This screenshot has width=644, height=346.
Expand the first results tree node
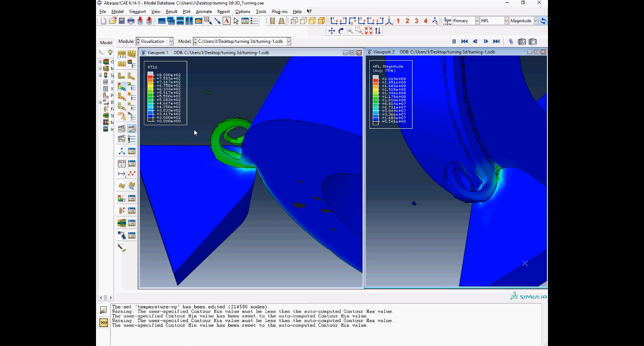[x=100, y=61]
